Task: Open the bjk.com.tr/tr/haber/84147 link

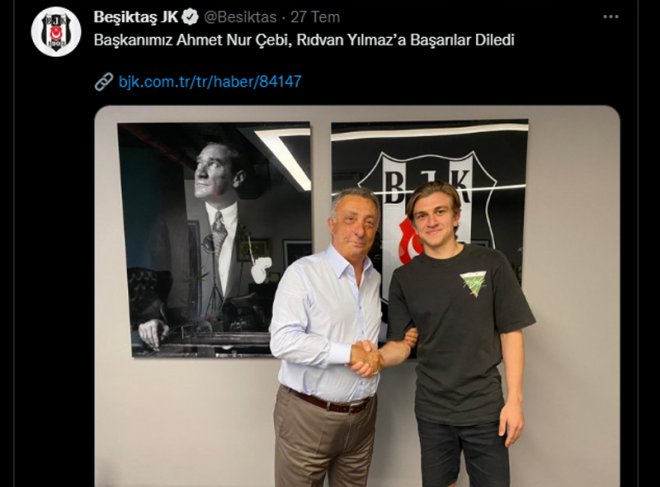Action: coord(210,81)
